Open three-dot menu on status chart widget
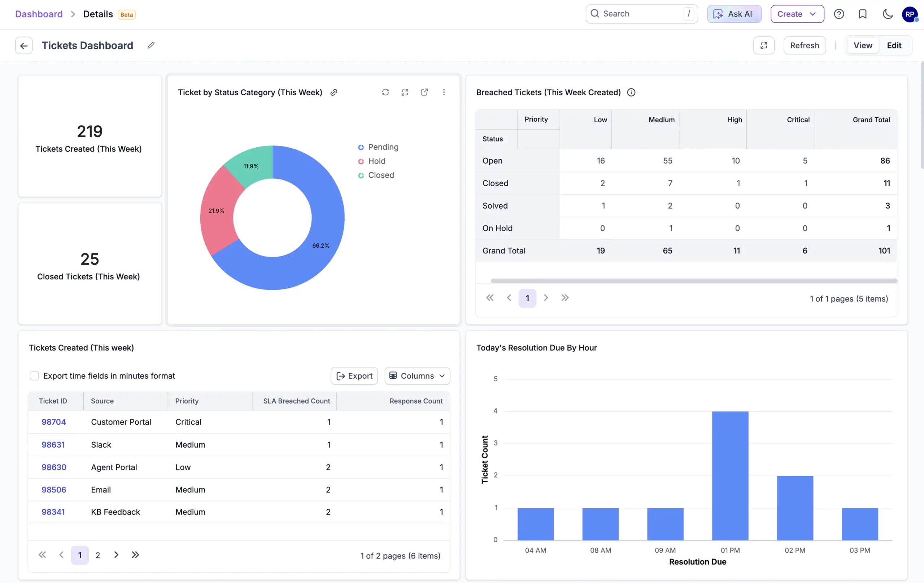 444,92
